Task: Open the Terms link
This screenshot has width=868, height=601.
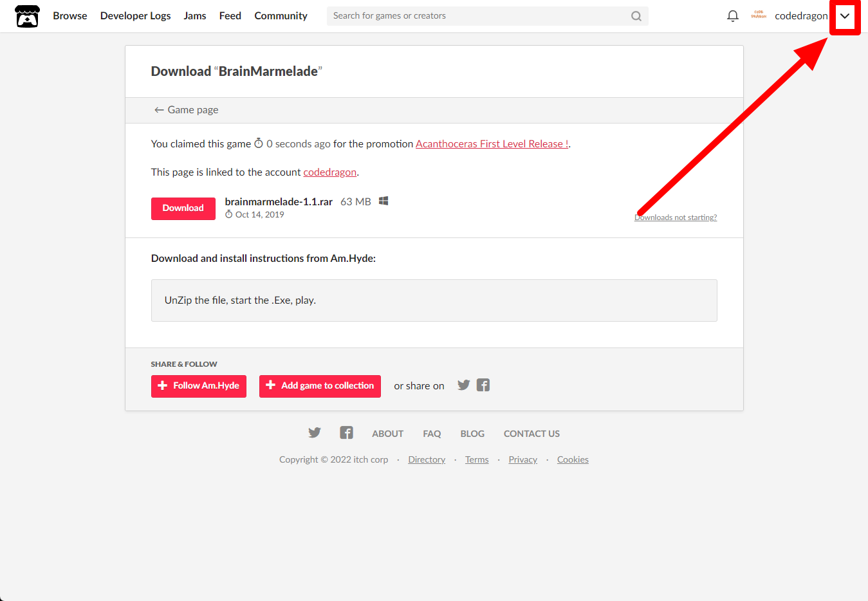Action: pyautogui.click(x=477, y=460)
